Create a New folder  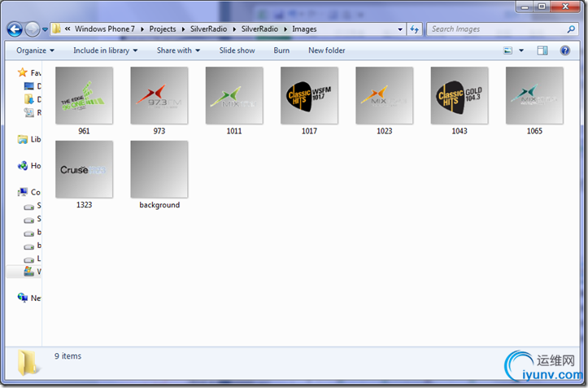(327, 50)
